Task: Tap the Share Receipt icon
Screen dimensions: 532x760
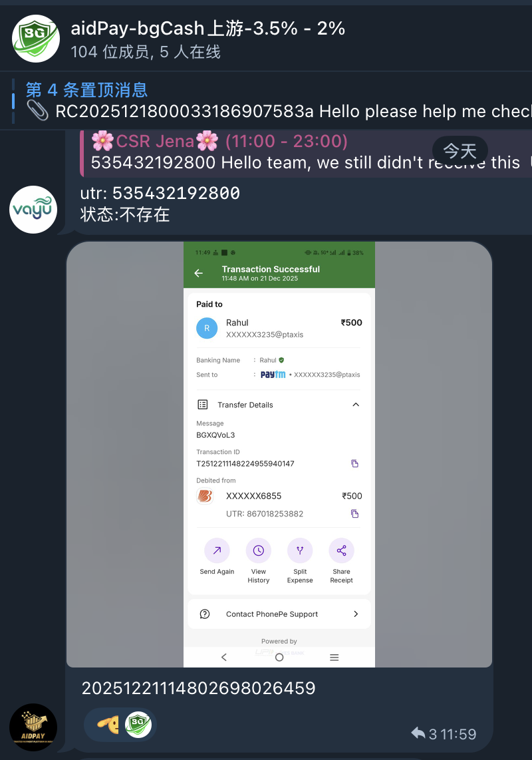Action: tap(342, 550)
